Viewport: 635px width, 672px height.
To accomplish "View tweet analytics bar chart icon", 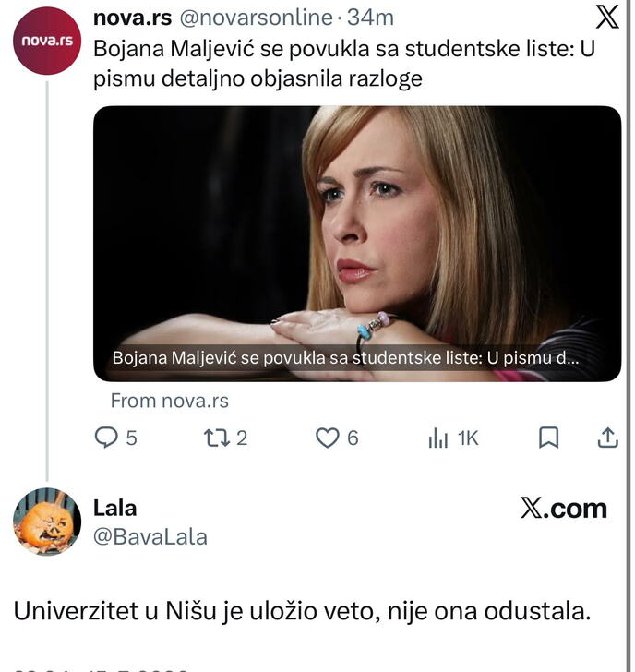I will (x=437, y=438).
